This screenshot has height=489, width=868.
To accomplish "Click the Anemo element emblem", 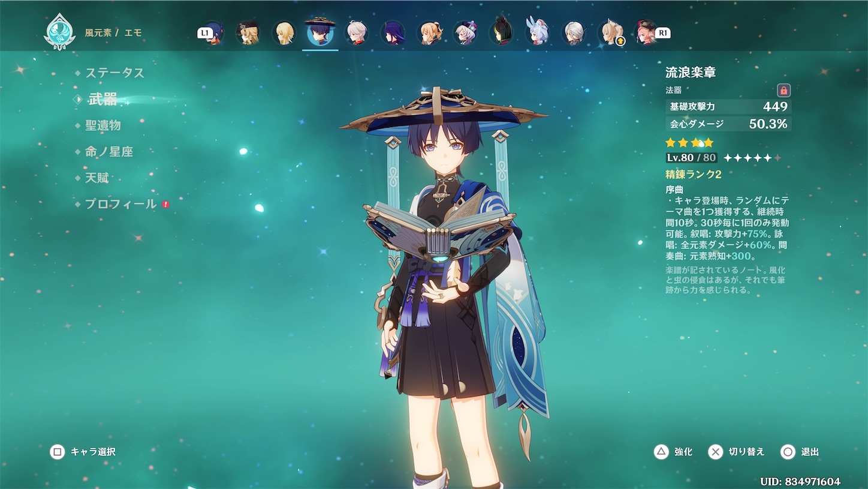I will (x=59, y=32).
